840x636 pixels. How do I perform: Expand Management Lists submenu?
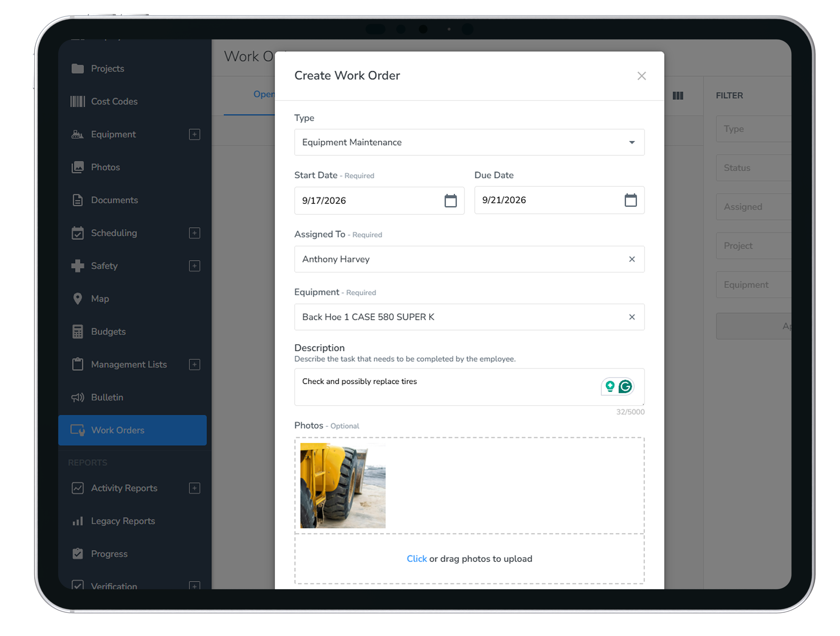click(x=194, y=365)
